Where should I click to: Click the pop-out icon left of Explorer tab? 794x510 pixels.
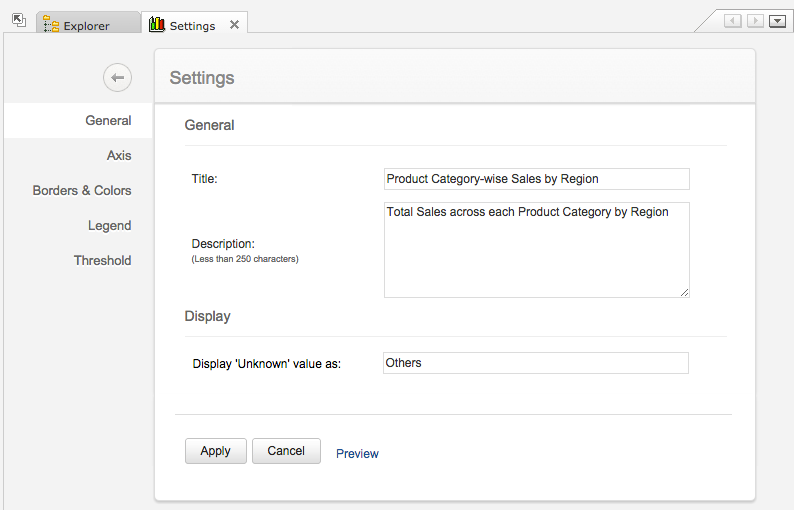19,21
